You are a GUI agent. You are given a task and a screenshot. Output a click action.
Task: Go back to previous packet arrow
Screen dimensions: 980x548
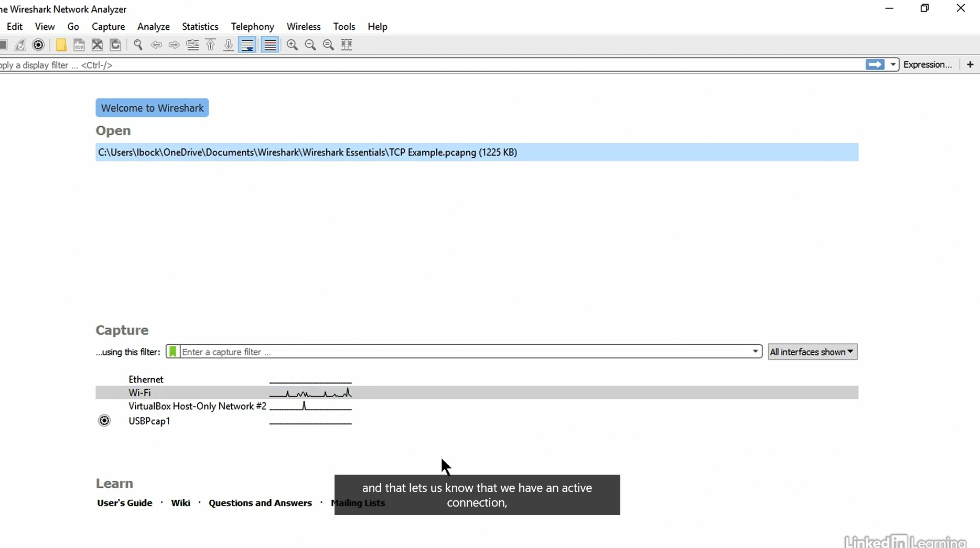click(156, 45)
